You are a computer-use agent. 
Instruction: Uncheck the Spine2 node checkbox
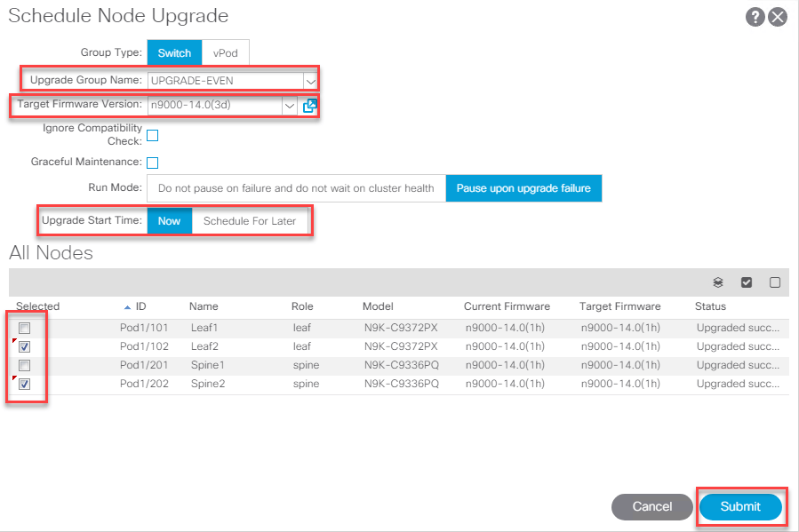point(25,384)
